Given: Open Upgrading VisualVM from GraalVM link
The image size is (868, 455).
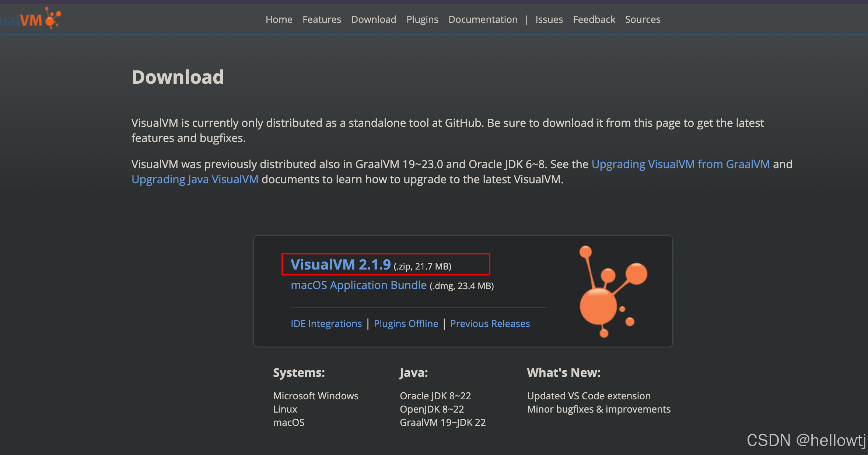Looking at the screenshot, I should pyautogui.click(x=680, y=164).
